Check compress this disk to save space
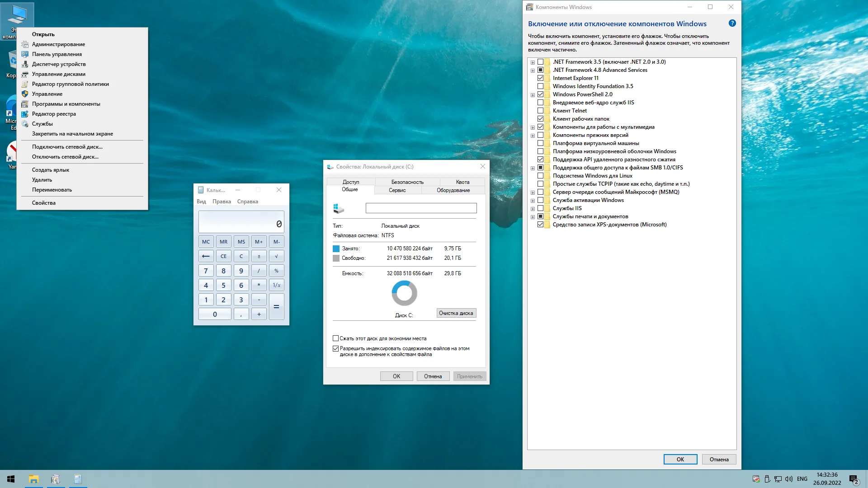The height and width of the screenshot is (488, 868). 335,338
